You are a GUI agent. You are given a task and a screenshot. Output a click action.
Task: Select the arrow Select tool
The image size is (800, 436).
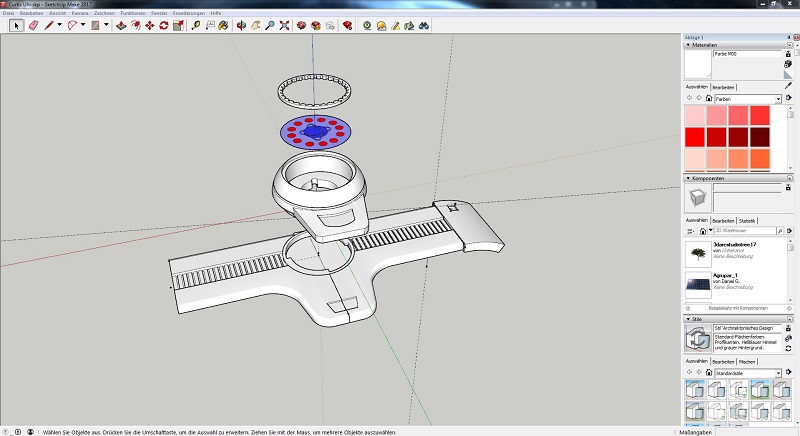16,25
